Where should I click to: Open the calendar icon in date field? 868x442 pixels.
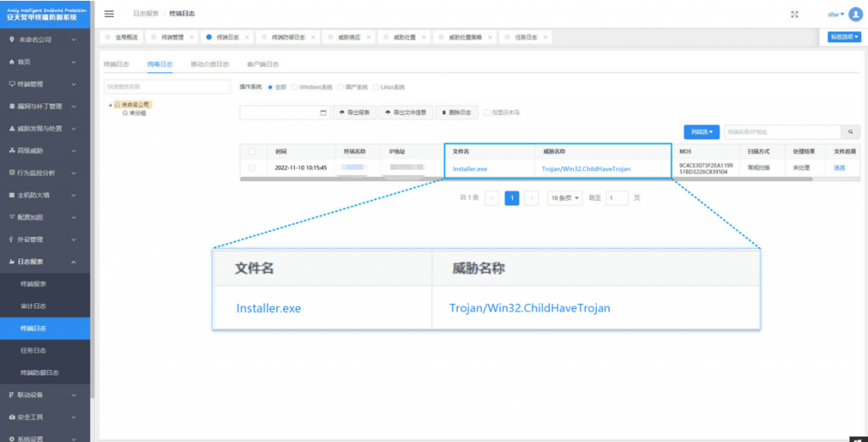point(323,113)
